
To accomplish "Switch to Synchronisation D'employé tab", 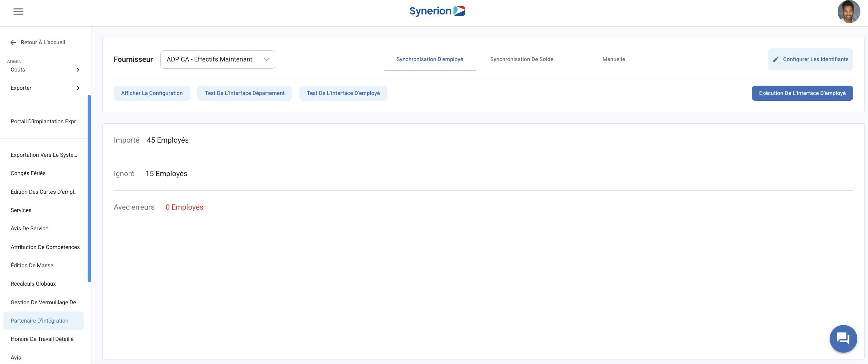I will [x=430, y=59].
